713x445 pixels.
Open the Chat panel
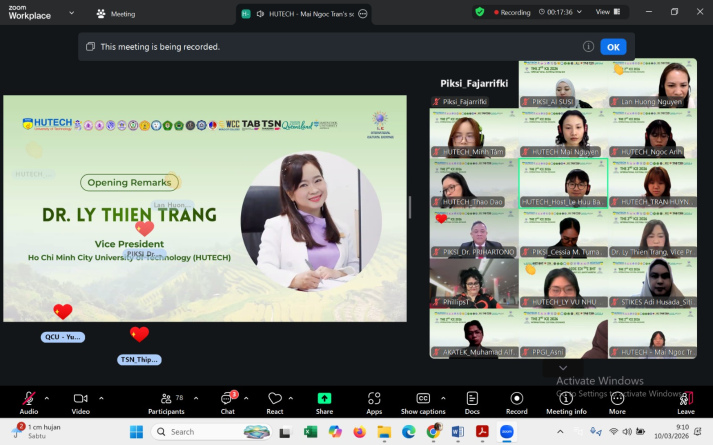coord(227,399)
